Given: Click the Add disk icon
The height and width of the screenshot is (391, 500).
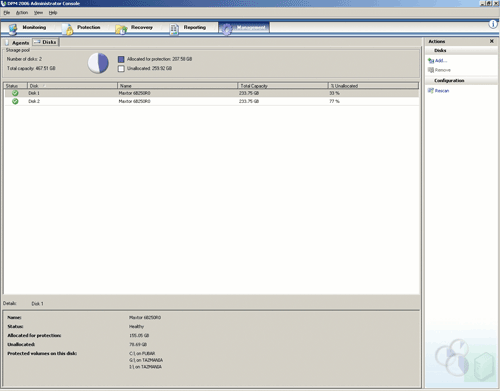Looking at the screenshot, I should 431,61.
